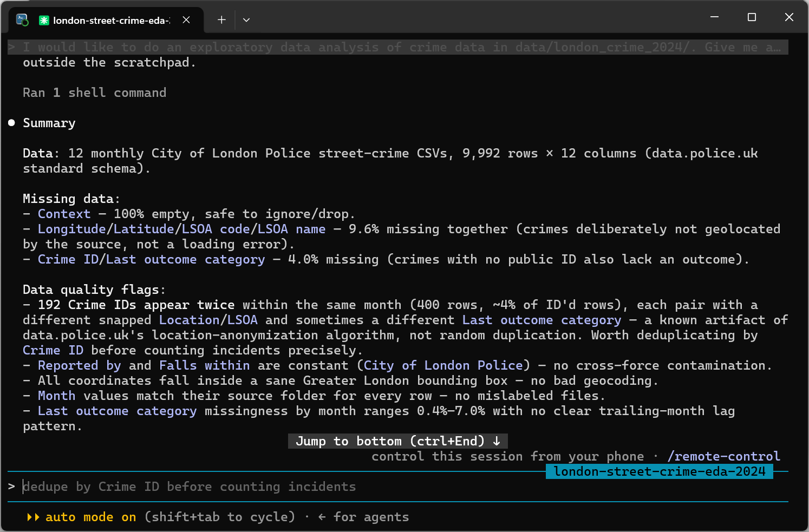The width and height of the screenshot is (809, 532).
Task: Click the london-street-crime-eda-2024 session label
Action: (660, 471)
